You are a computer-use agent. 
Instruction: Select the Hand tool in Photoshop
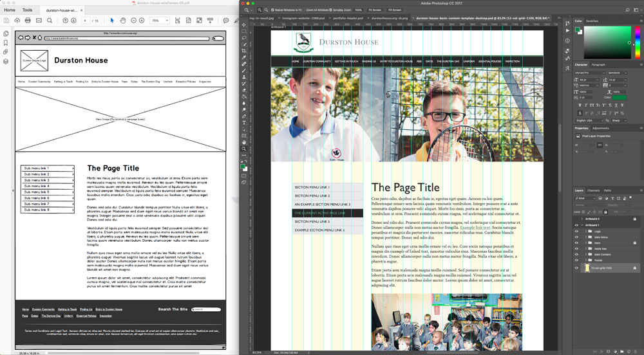[244, 142]
